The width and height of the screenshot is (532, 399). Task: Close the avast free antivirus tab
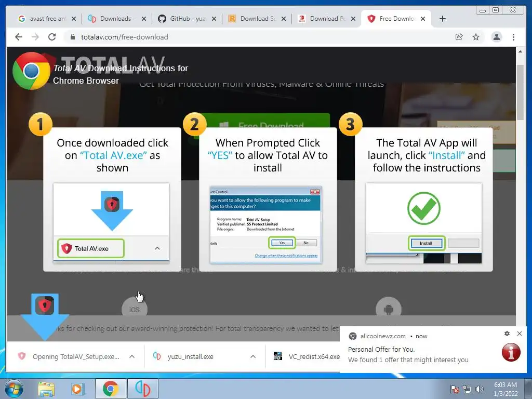tap(74, 19)
